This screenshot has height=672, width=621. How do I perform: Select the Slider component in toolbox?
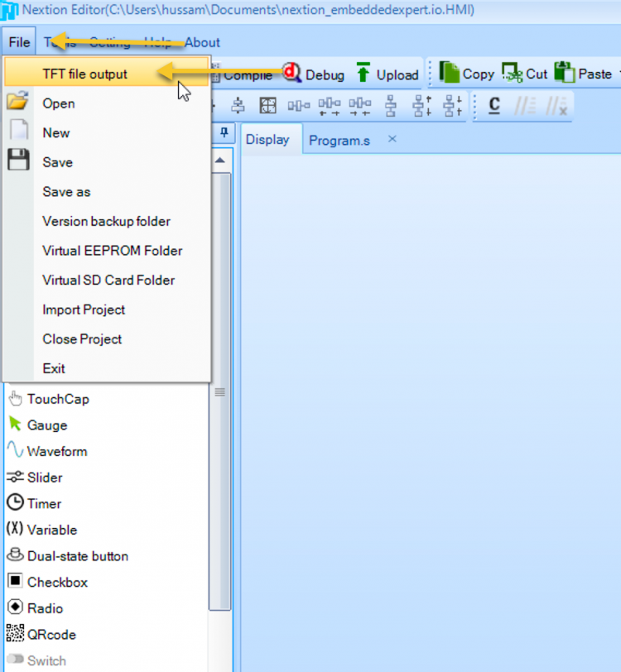coord(45,478)
